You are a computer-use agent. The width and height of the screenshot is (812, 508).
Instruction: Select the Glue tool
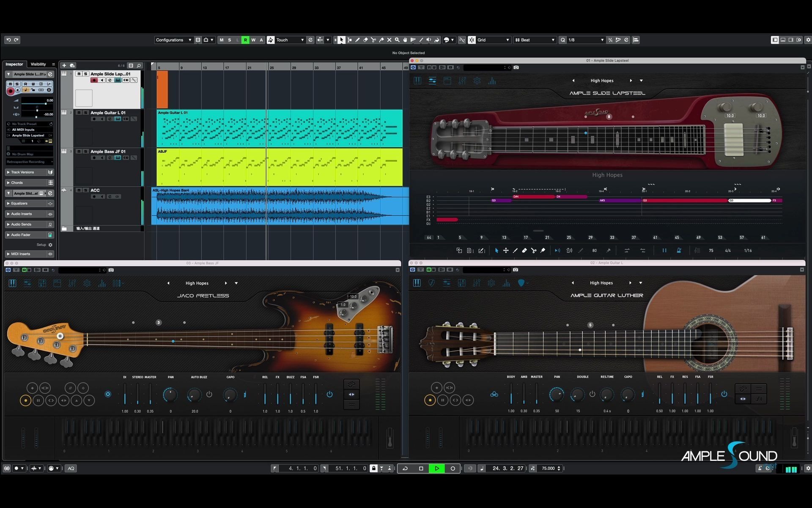click(x=381, y=40)
